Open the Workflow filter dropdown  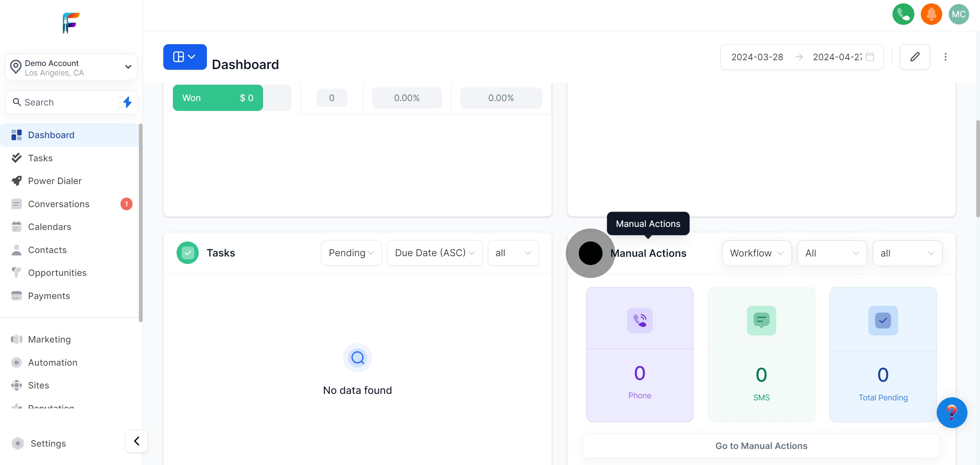756,253
